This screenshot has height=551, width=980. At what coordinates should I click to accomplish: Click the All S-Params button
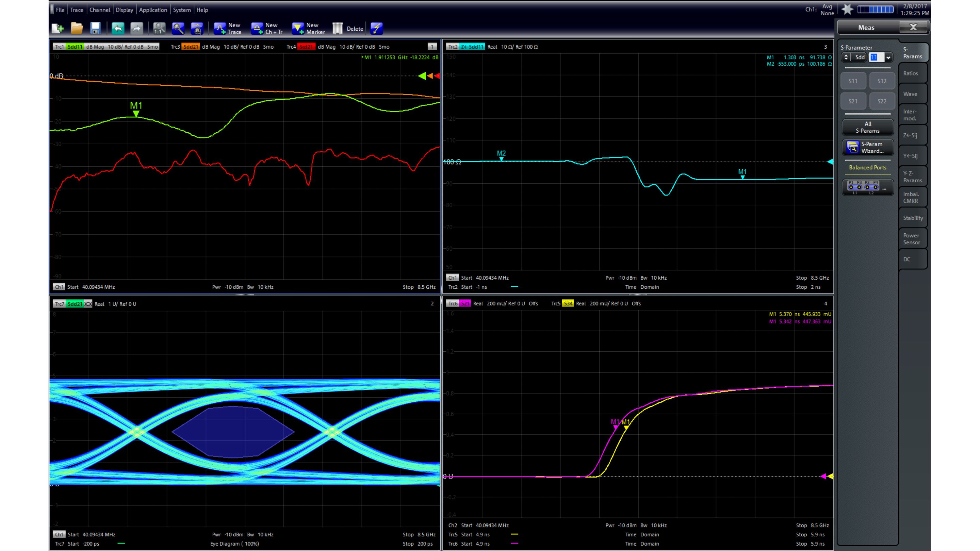pos(867,127)
